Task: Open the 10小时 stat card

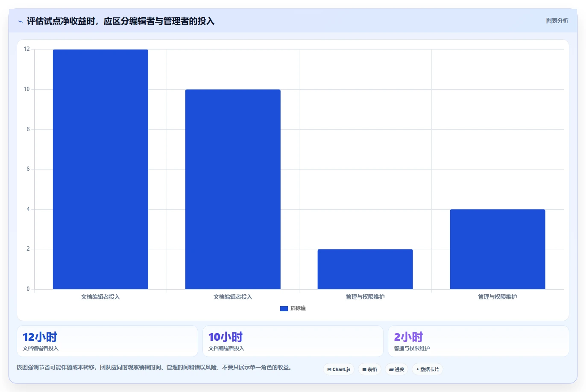Action: [x=293, y=341]
